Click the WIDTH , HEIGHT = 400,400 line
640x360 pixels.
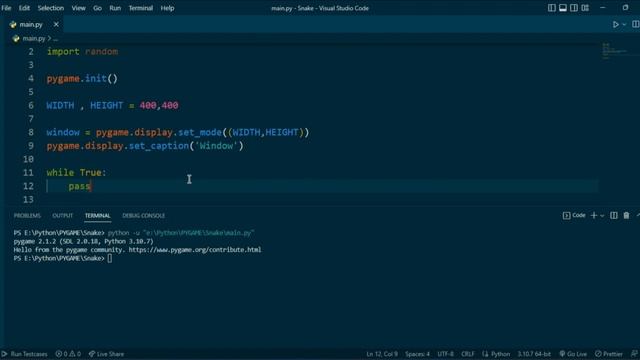pyautogui.click(x=112, y=105)
